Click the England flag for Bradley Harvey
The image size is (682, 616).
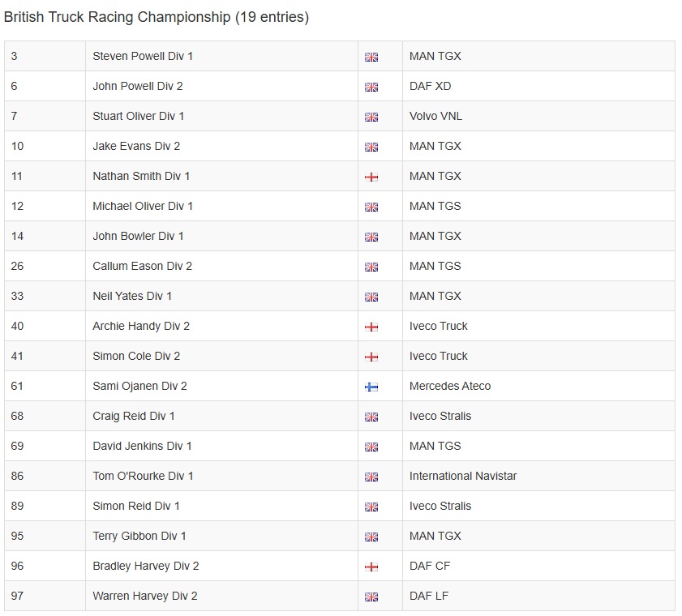click(x=371, y=567)
